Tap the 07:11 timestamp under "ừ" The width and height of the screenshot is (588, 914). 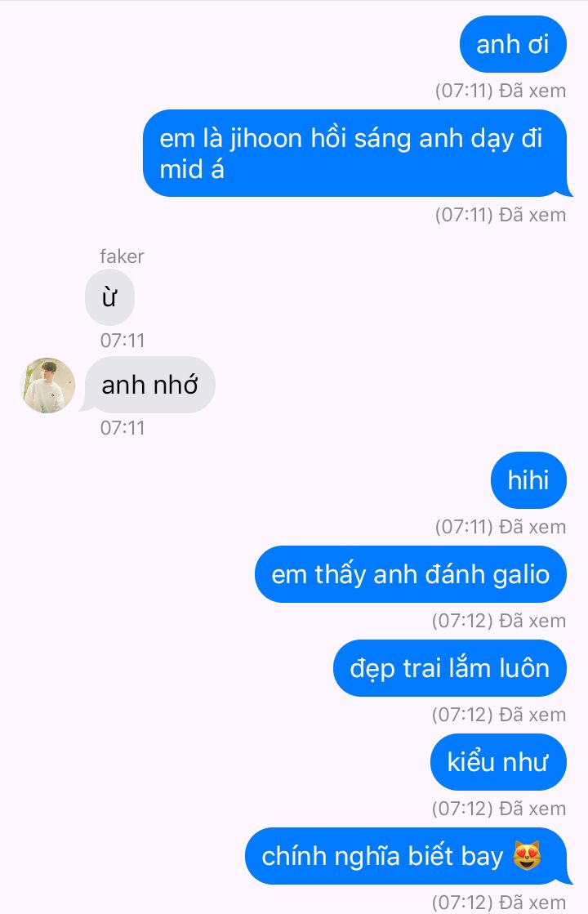pyautogui.click(x=122, y=341)
